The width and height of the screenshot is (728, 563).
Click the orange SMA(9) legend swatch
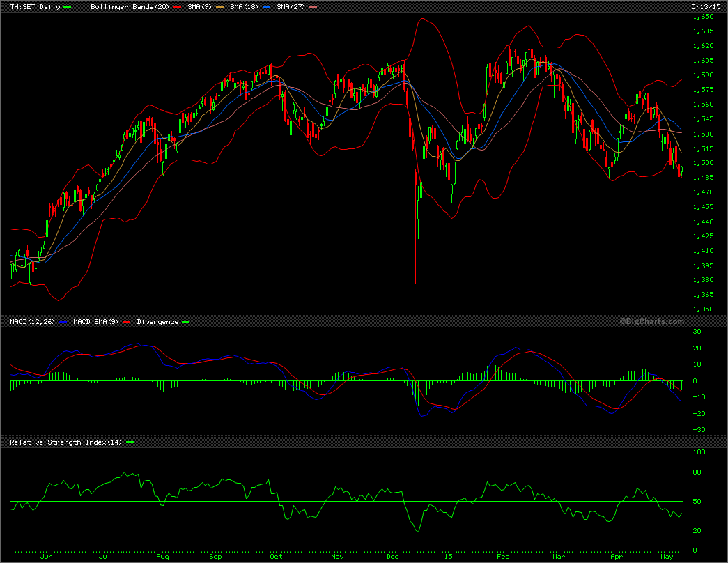click(x=220, y=7)
